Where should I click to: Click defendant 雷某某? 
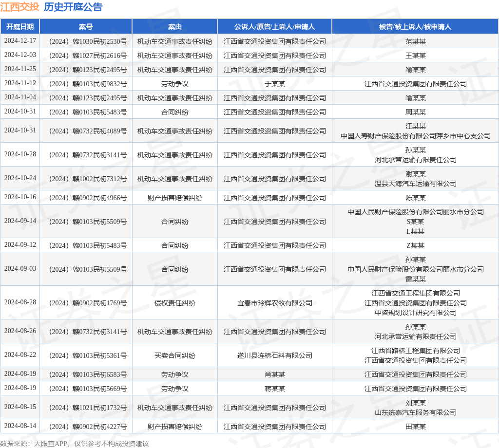pos(416,279)
